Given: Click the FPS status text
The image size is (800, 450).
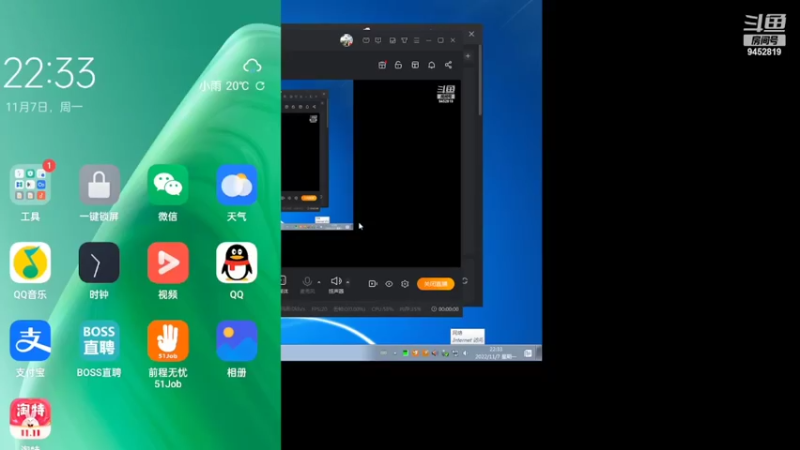Looking at the screenshot, I should pyautogui.click(x=319, y=309).
